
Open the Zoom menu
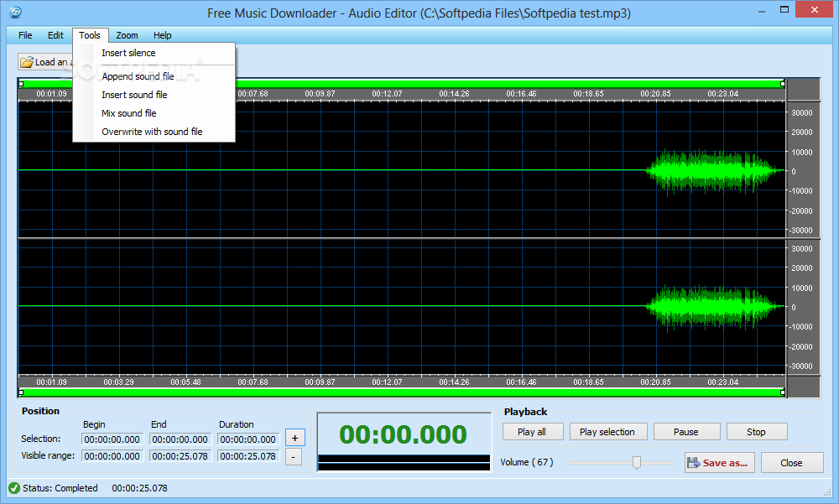pyautogui.click(x=128, y=35)
